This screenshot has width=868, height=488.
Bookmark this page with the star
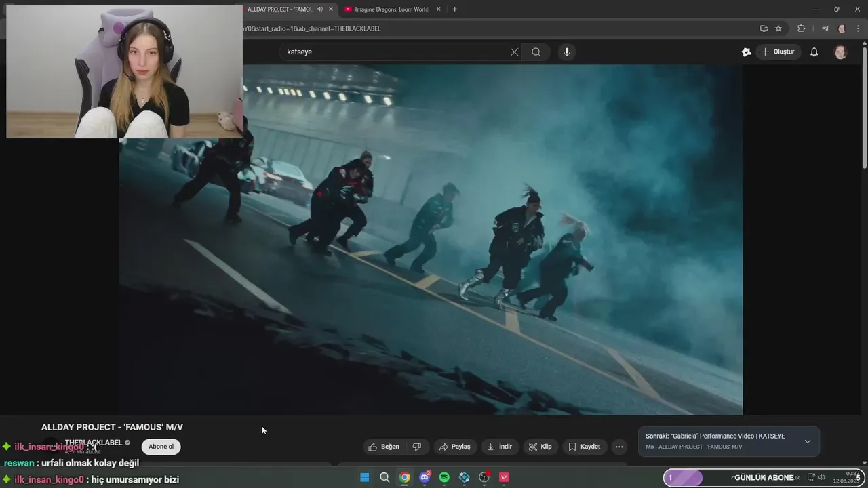tap(778, 28)
